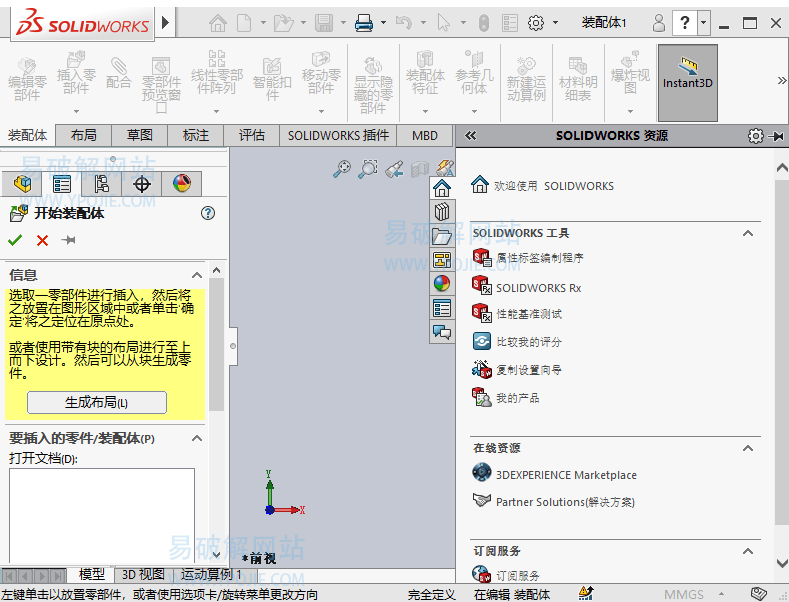Click the Zoom to Fit icon
Viewport: 789px width, 602px height.
pos(342,169)
